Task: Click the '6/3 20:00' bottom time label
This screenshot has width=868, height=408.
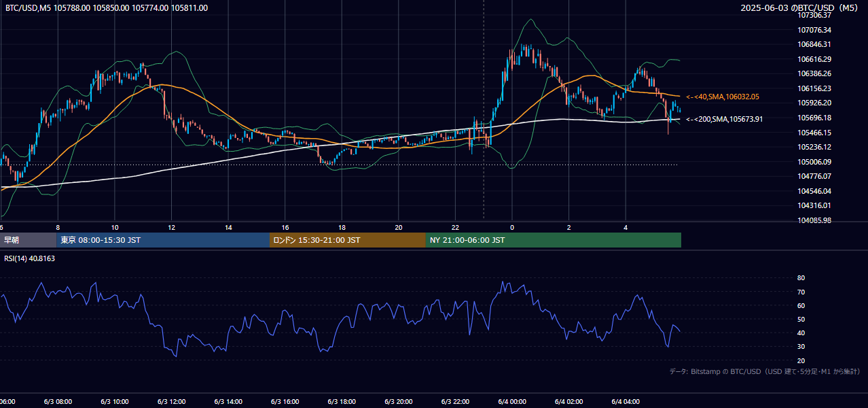Action: pos(398,402)
